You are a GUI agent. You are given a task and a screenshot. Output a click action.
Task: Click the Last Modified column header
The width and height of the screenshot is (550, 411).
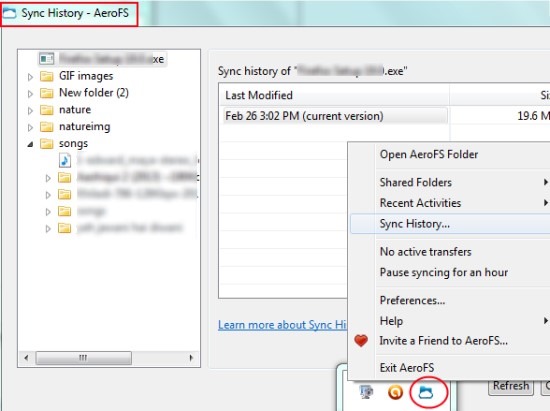tap(335, 95)
